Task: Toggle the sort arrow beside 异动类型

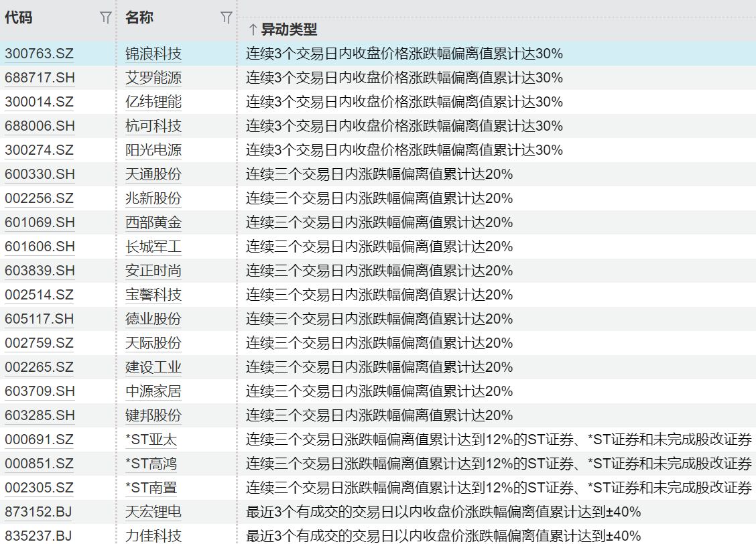Action: [253, 30]
